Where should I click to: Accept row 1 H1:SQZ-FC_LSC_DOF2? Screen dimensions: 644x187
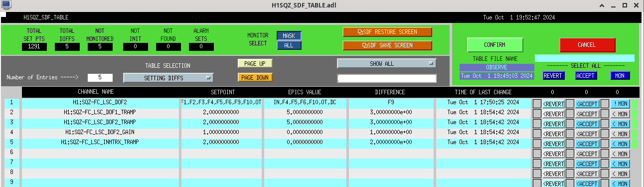(587, 104)
